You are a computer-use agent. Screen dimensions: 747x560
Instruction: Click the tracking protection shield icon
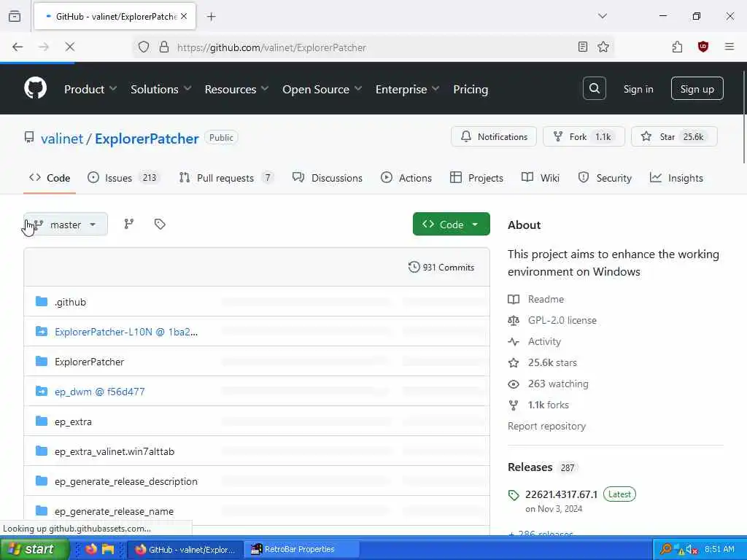pyautogui.click(x=144, y=47)
